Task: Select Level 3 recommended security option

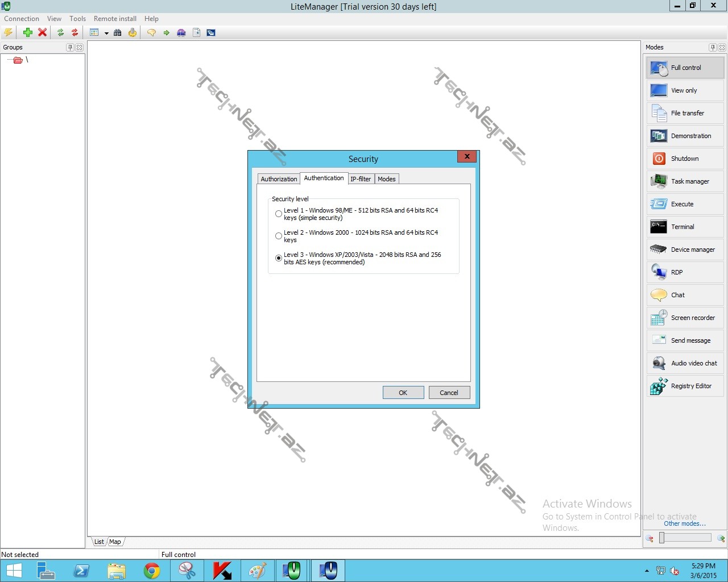Action: tap(279, 258)
